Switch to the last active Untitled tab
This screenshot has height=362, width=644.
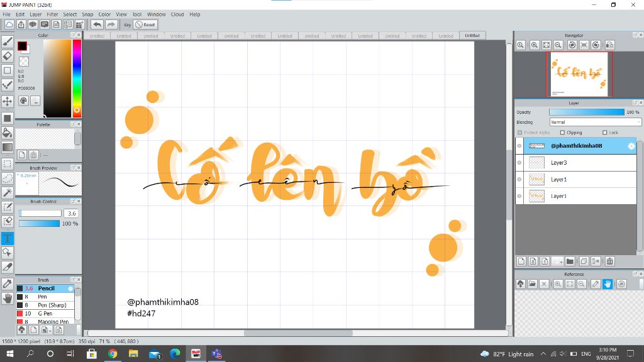pos(472,36)
